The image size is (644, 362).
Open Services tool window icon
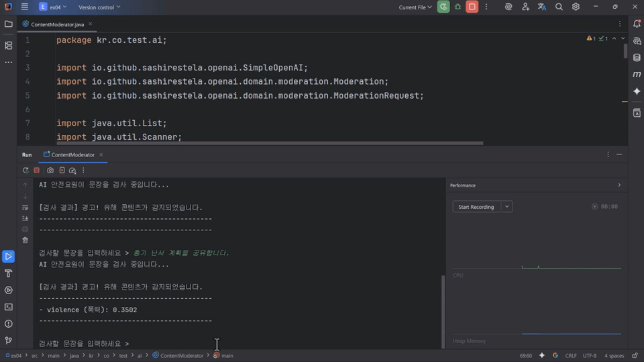point(8,290)
